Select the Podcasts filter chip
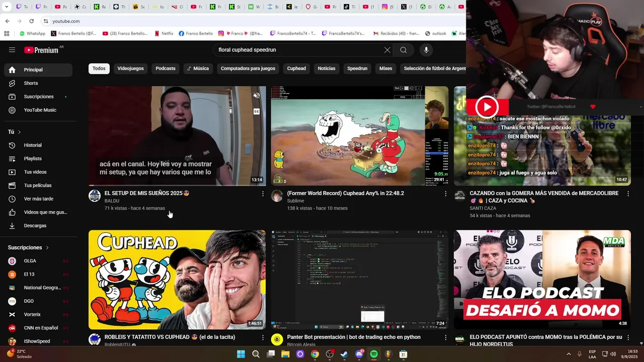This screenshot has height=362, width=644. [x=166, y=68]
